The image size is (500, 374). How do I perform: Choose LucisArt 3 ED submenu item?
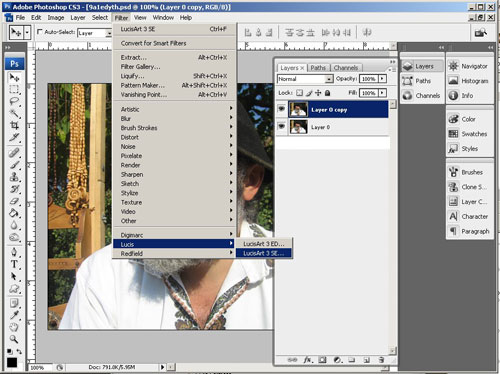264,244
